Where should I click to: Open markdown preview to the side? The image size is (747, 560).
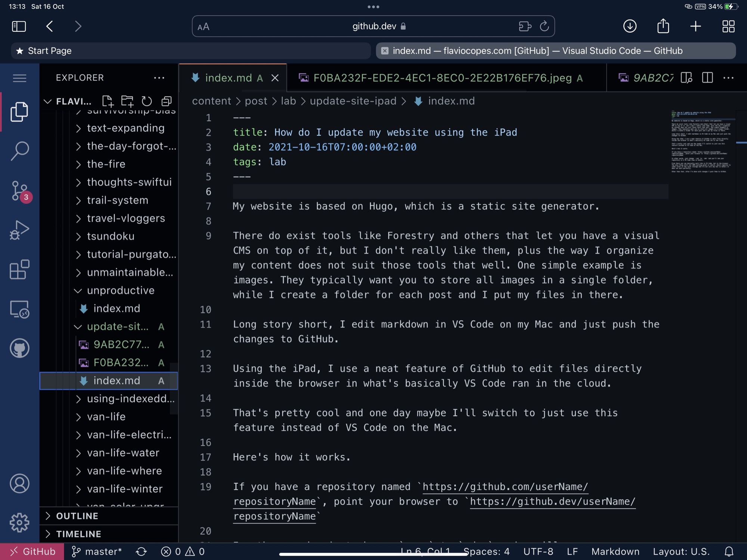pyautogui.click(x=686, y=78)
